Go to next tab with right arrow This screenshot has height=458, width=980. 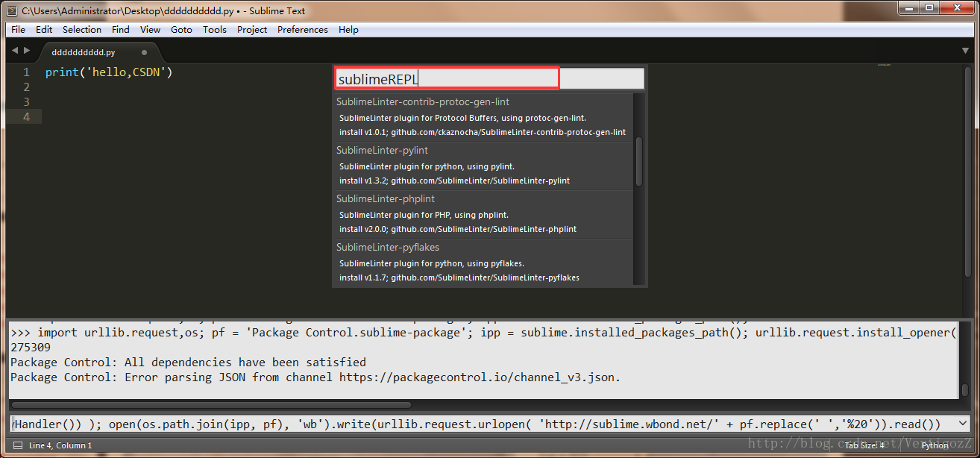[x=27, y=50]
